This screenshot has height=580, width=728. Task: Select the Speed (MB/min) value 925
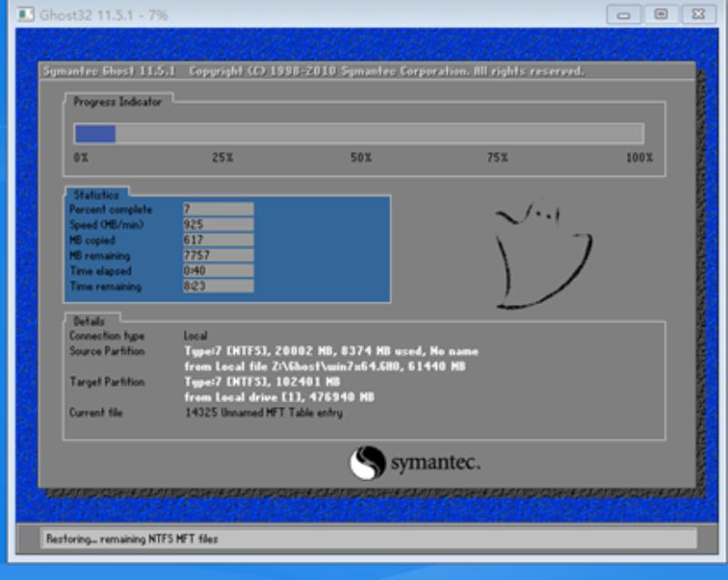pos(218,225)
